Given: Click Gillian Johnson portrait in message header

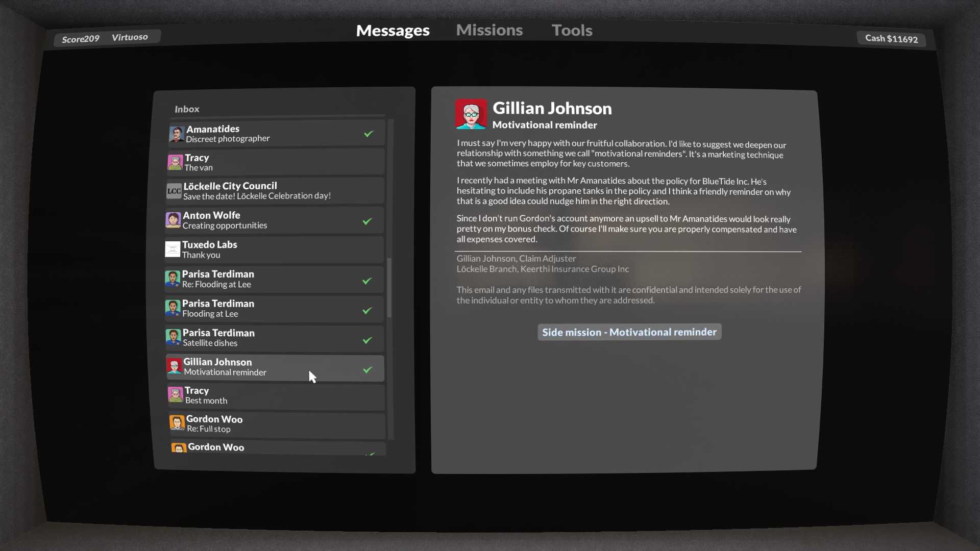Looking at the screenshot, I should tap(471, 114).
